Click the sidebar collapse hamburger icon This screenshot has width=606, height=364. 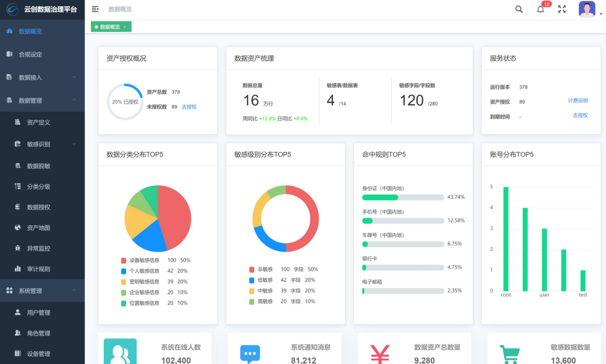coord(95,9)
